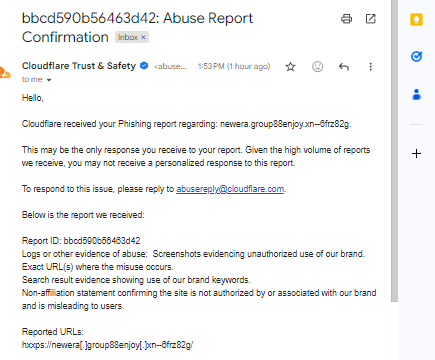The width and height of the screenshot is (435, 360).
Task: Open the abusereply@cloudflare.com link
Action: [230, 189]
